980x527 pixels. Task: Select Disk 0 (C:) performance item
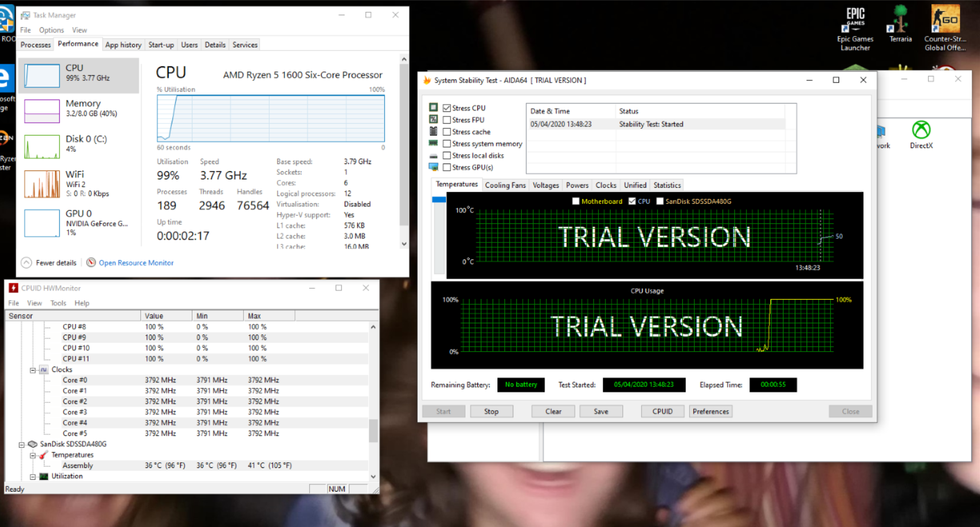pyautogui.click(x=78, y=146)
